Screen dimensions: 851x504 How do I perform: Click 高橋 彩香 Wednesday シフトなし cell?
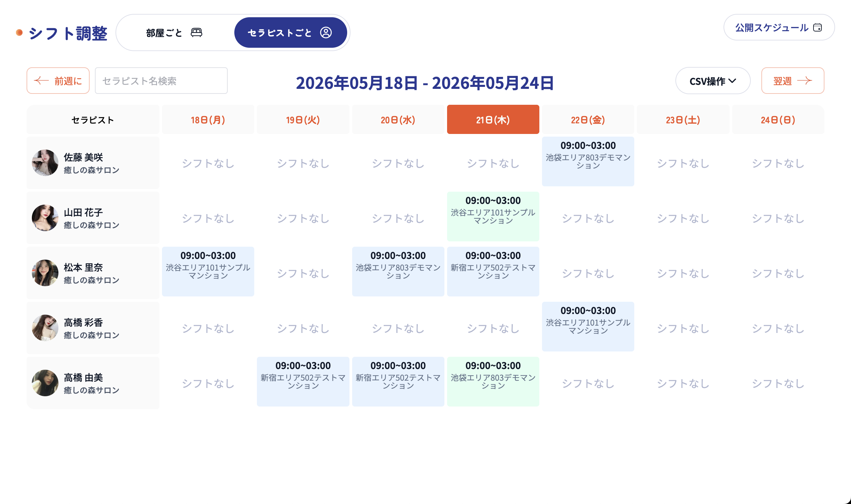[x=398, y=328]
